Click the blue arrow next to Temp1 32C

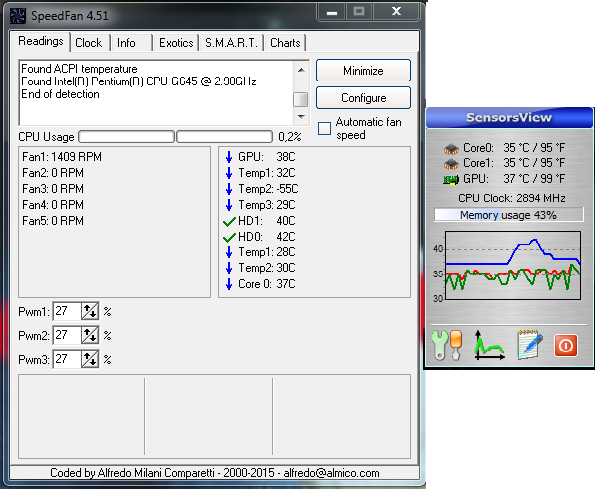[229, 173]
